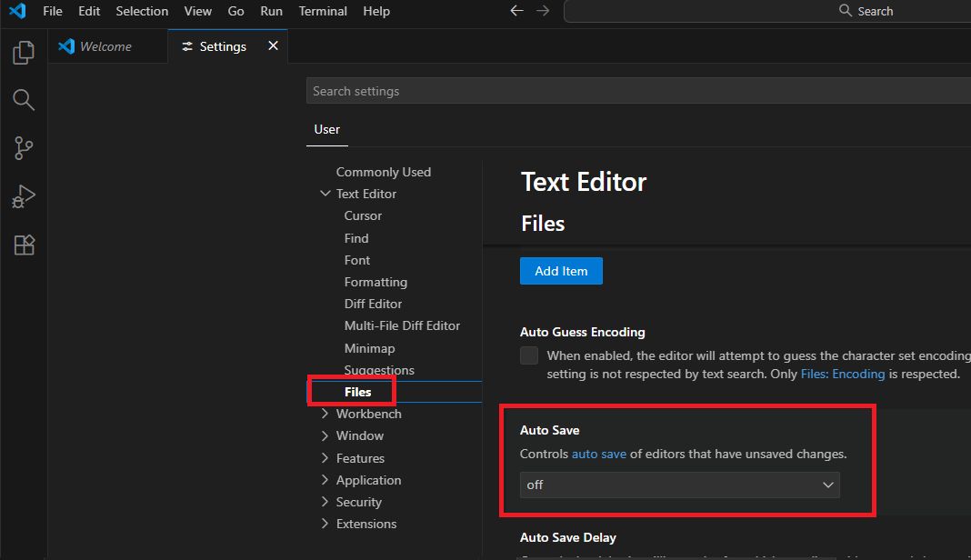This screenshot has width=971, height=560.
Task: Close the Settings tab
Action: tap(273, 45)
